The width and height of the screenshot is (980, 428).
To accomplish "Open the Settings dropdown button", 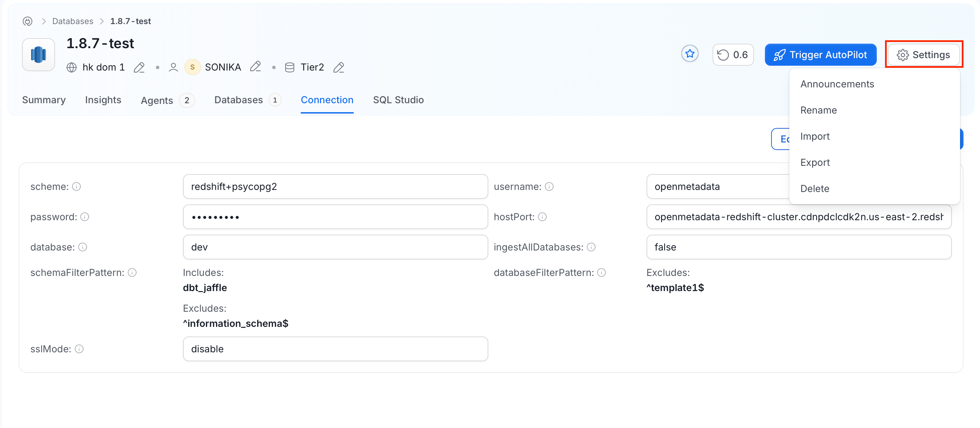I will 923,55.
